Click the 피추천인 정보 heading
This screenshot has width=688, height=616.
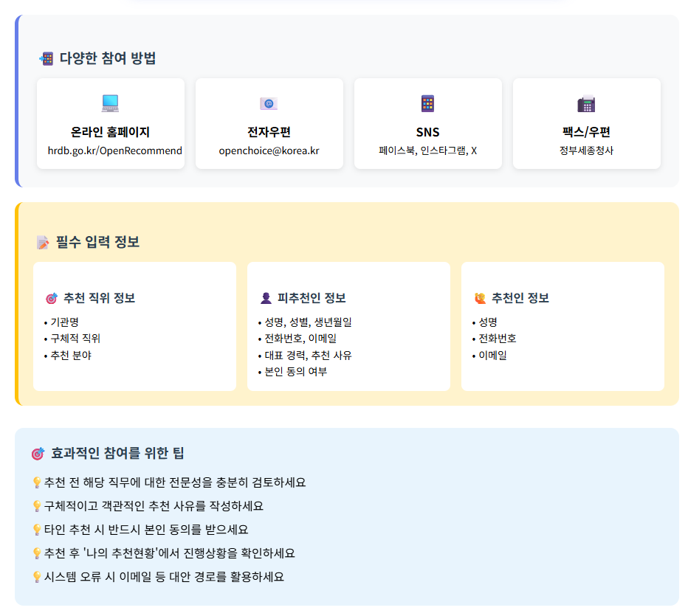312,298
